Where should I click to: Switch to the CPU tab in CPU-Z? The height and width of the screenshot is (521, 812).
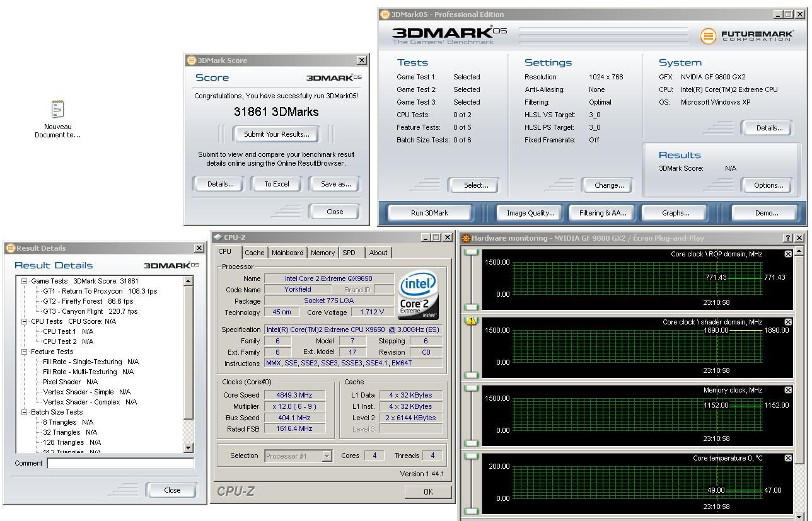pos(225,252)
